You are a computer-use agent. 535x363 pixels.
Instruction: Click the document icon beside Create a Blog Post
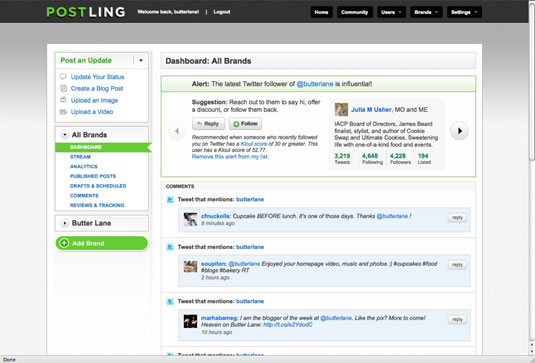tap(63, 88)
